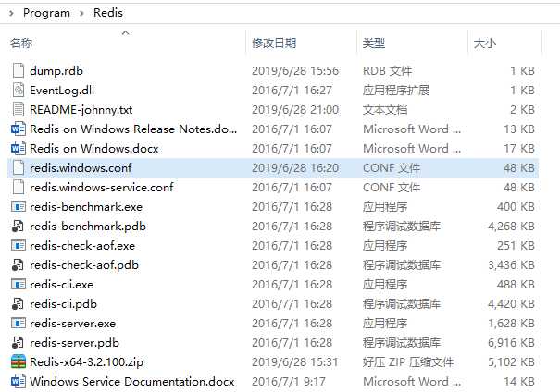The image size is (560, 392).
Task: Click the type cell 文本文档
Action: coord(385,109)
